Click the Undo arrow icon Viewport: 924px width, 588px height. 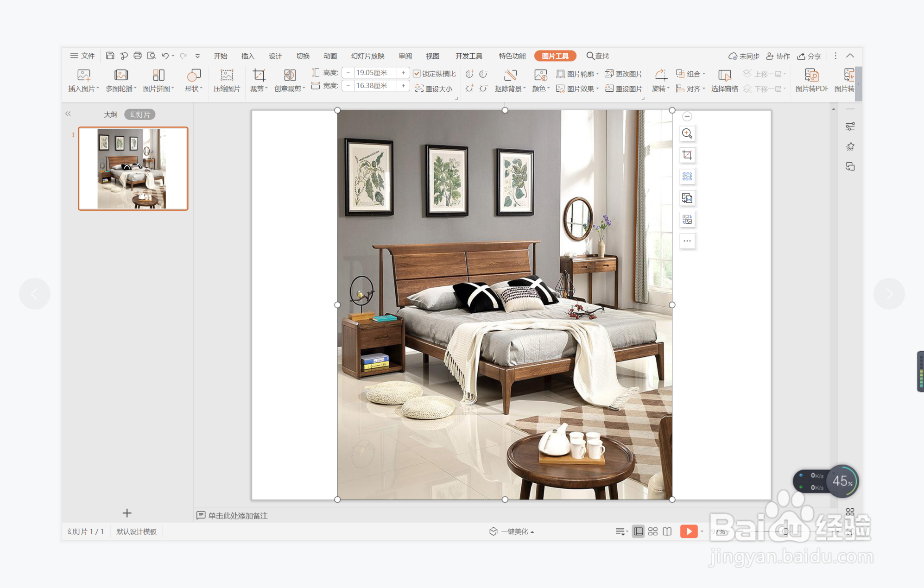point(165,56)
